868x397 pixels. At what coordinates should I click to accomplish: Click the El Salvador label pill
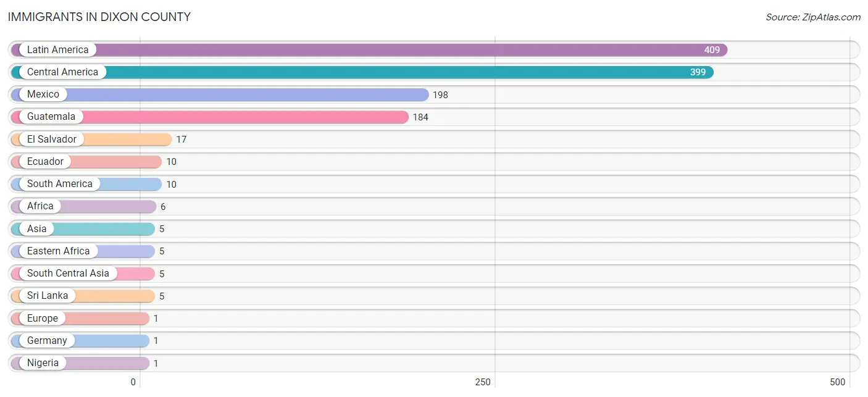[51, 139]
